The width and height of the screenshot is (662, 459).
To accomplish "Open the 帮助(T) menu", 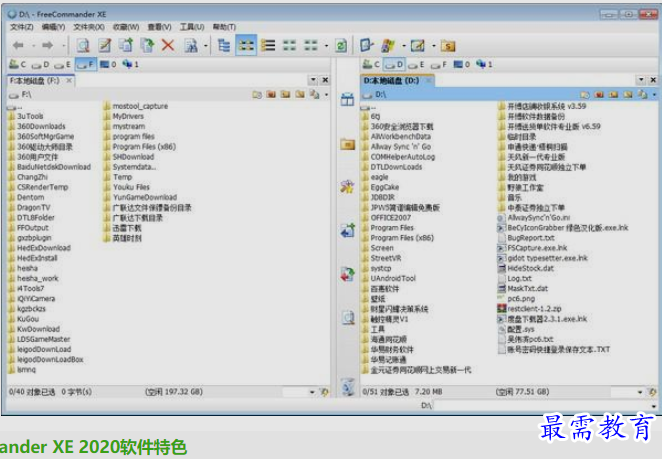I will coord(224,27).
